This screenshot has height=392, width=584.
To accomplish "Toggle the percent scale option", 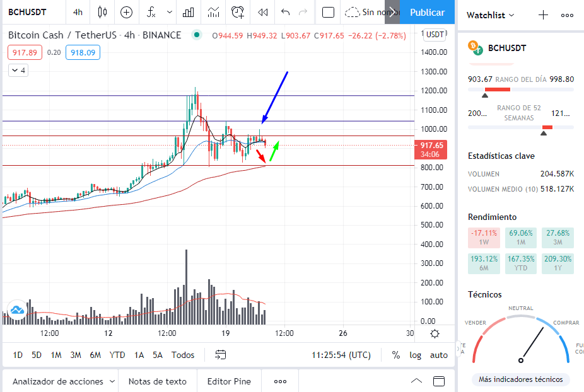I will (x=396, y=355).
